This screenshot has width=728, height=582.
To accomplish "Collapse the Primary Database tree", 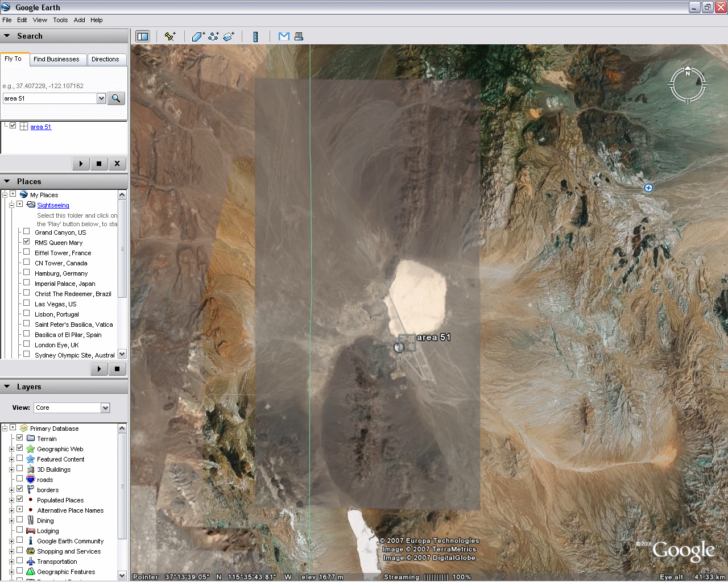I will tap(5, 428).
